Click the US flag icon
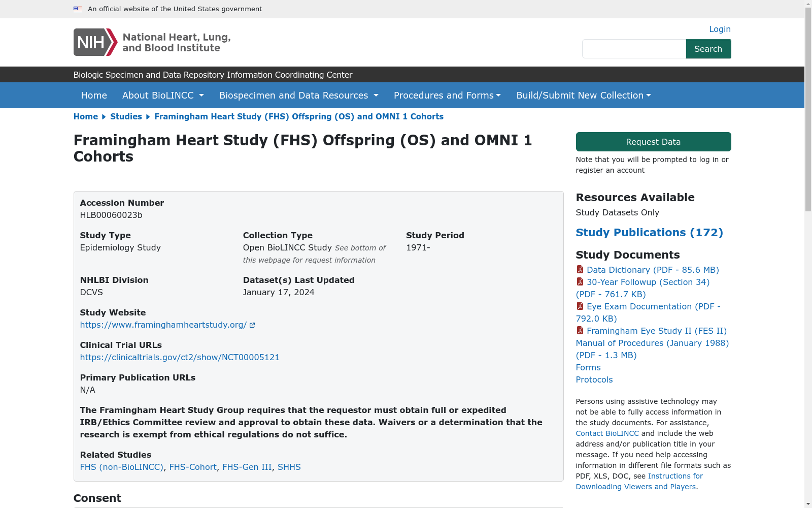Image resolution: width=812 pixels, height=508 pixels. (78, 9)
